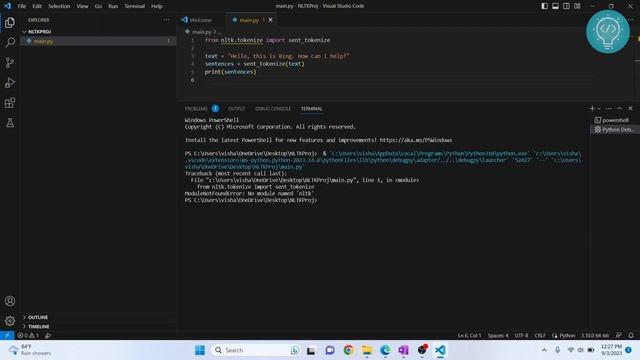The height and width of the screenshot is (360, 640).
Task: Select the Python Debug terminal instance
Action: [x=614, y=129]
